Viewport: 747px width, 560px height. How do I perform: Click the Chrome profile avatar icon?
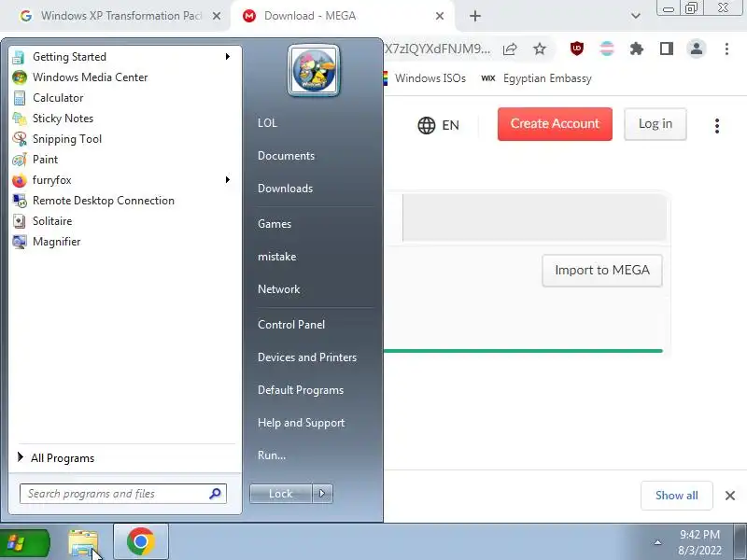(x=696, y=49)
